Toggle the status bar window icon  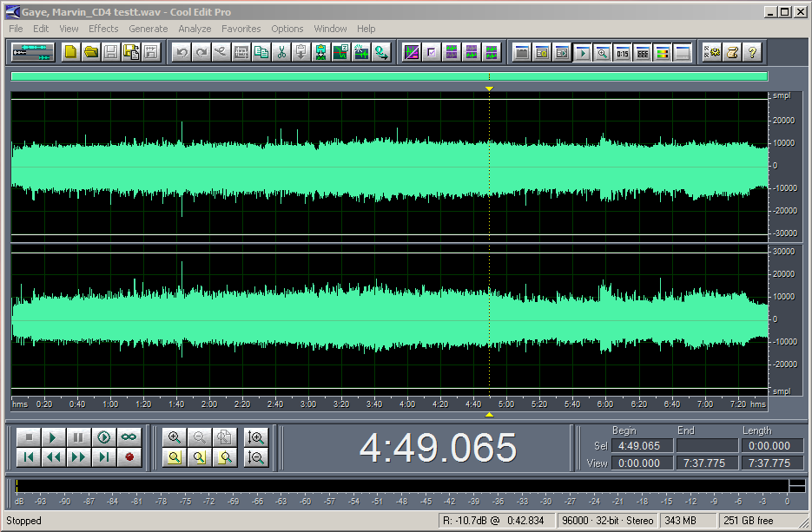point(683,52)
